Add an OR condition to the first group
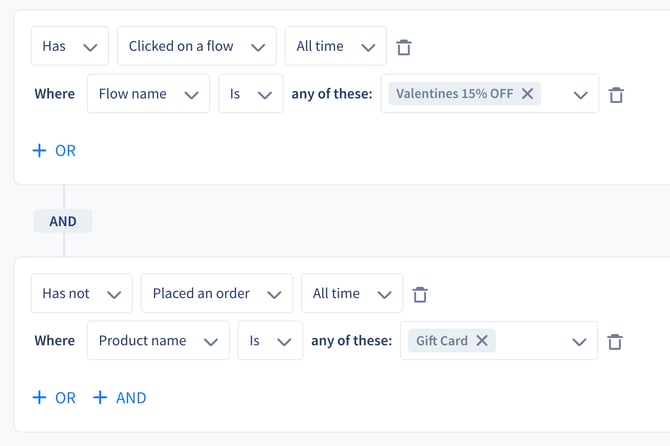 (54, 151)
